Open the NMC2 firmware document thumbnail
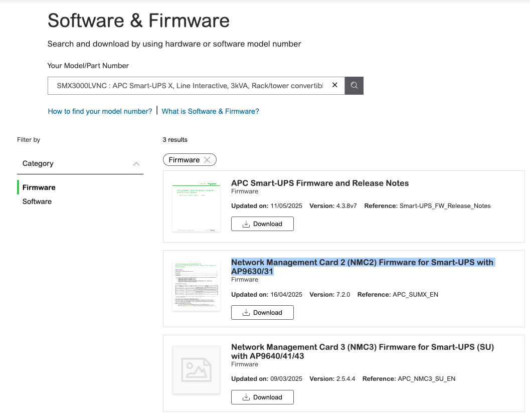 (x=196, y=286)
